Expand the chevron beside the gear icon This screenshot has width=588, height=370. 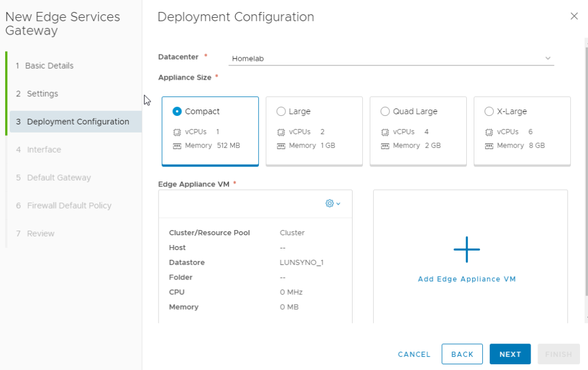338,204
